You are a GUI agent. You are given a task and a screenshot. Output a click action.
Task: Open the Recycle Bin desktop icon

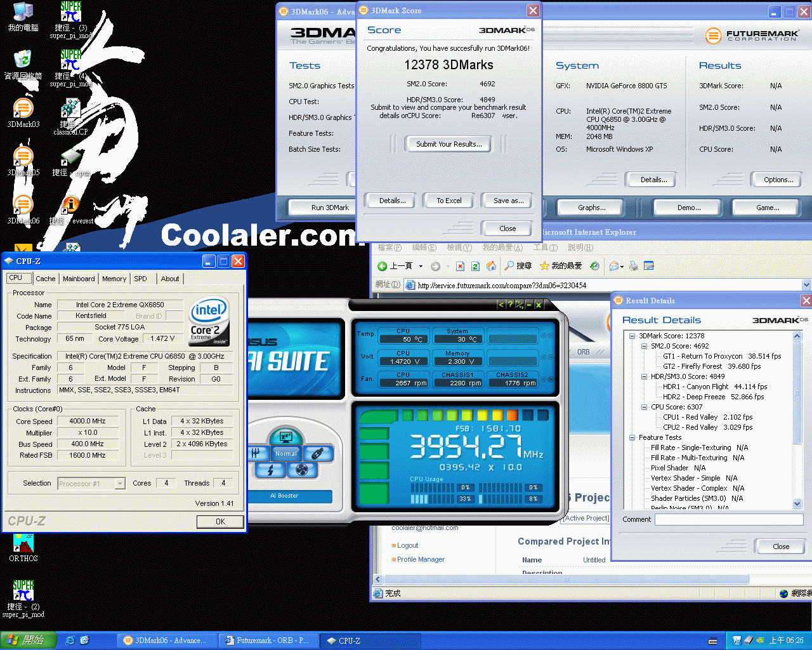pos(23,65)
